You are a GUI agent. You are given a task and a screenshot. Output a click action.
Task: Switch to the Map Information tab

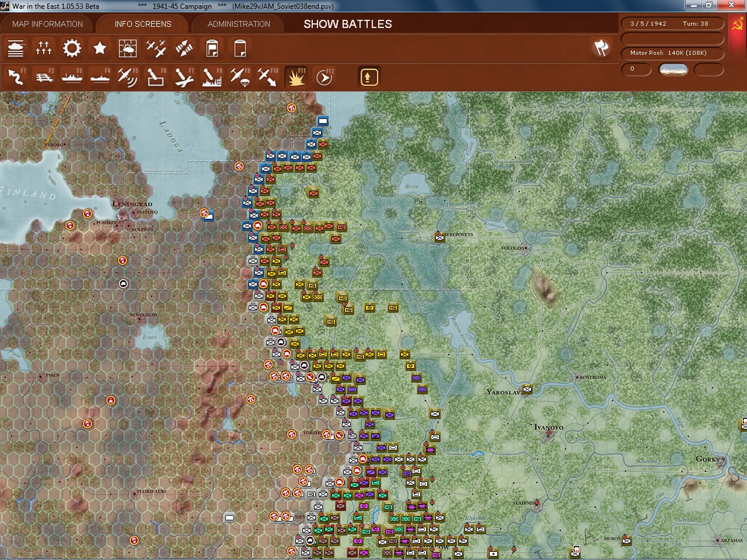click(x=47, y=24)
